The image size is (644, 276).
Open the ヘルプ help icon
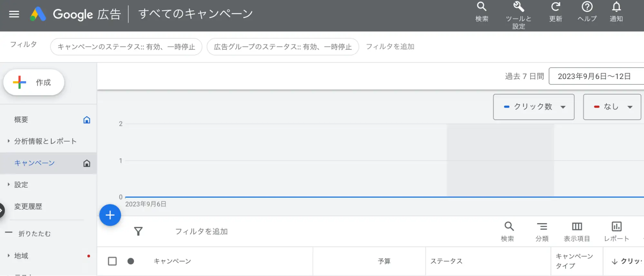tap(587, 7)
